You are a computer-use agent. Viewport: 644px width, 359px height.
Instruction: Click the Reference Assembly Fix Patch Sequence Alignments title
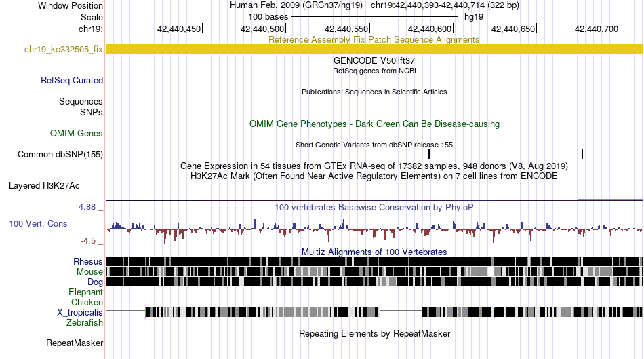pyautogui.click(x=374, y=39)
